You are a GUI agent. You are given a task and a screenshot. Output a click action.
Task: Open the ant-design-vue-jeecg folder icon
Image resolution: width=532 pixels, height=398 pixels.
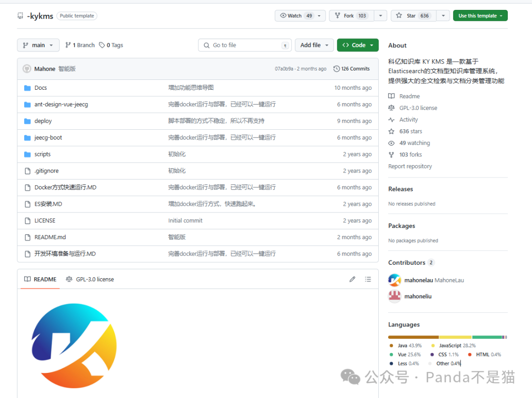tap(28, 105)
